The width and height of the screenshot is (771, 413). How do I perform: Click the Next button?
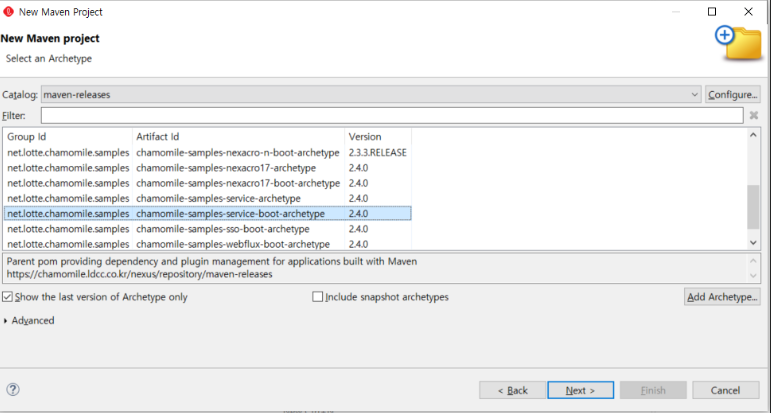coord(580,390)
